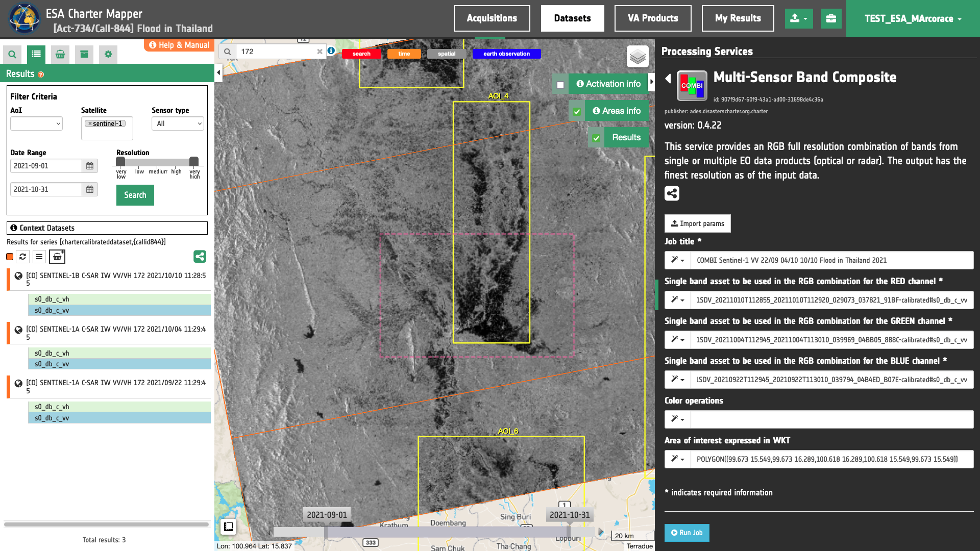The width and height of the screenshot is (980, 551).
Task: Toggle the spatial filter tag
Action: point(447,54)
